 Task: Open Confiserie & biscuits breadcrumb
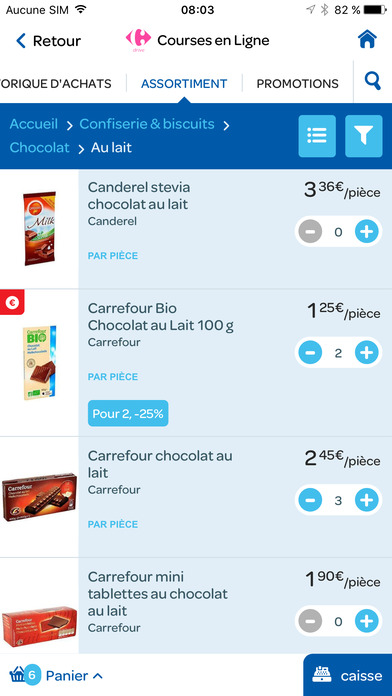tap(147, 124)
